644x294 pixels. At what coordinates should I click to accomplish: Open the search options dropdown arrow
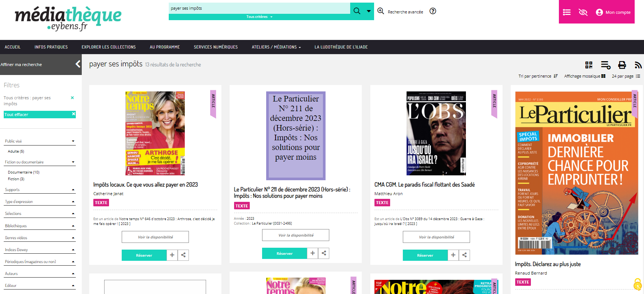[369, 11]
